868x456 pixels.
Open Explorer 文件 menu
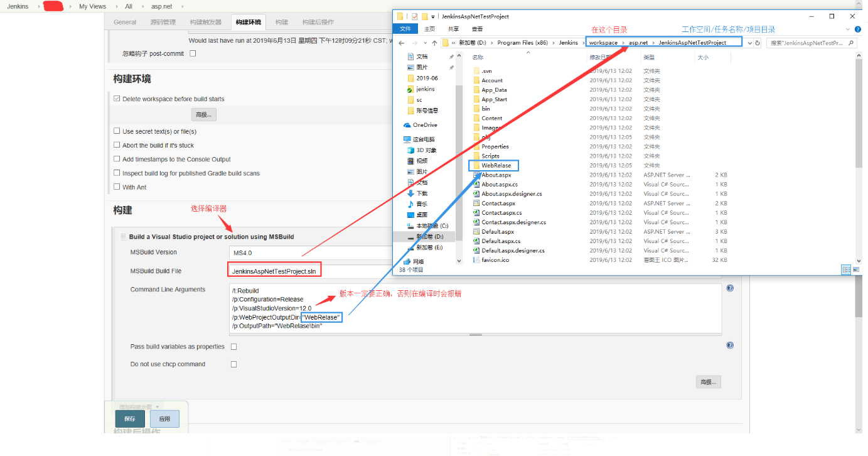(405, 29)
